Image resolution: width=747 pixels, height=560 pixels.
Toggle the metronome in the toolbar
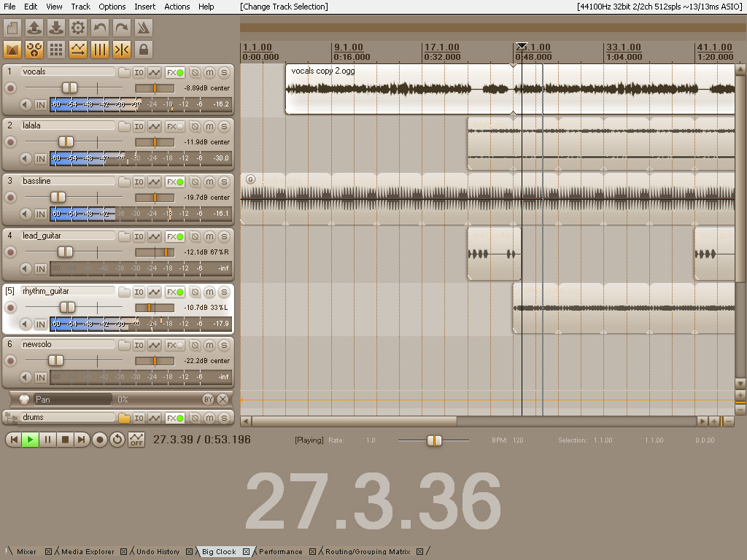[x=144, y=28]
